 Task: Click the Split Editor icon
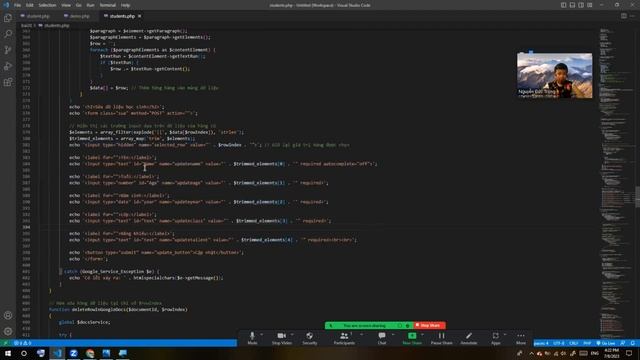point(624,16)
